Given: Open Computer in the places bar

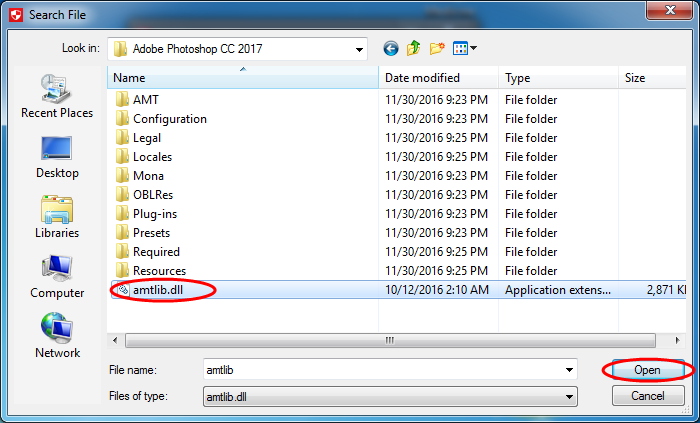Looking at the screenshot, I should (57, 277).
